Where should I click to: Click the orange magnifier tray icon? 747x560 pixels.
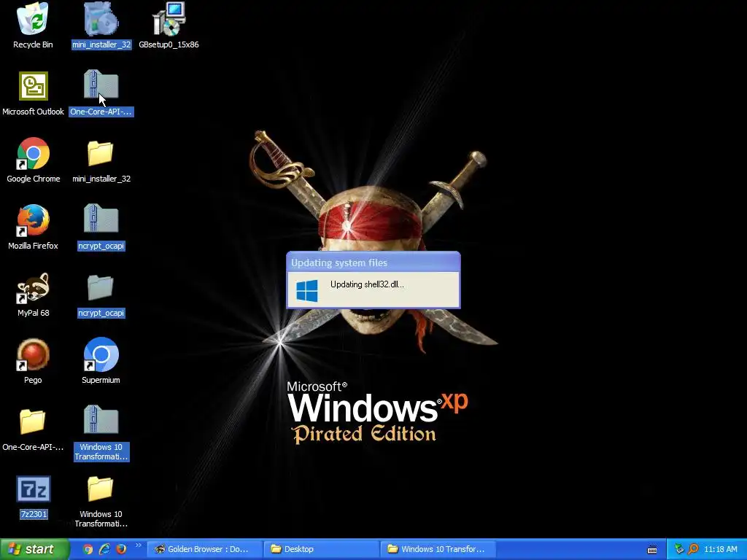click(x=693, y=549)
